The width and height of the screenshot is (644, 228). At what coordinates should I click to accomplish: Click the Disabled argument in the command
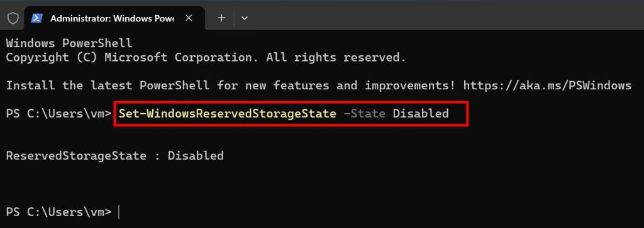pyautogui.click(x=421, y=113)
